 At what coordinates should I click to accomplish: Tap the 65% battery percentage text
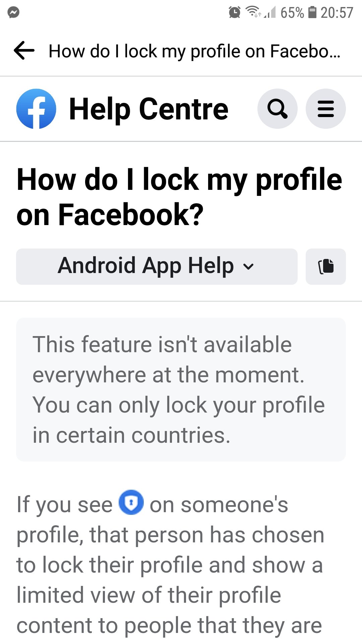click(x=292, y=13)
